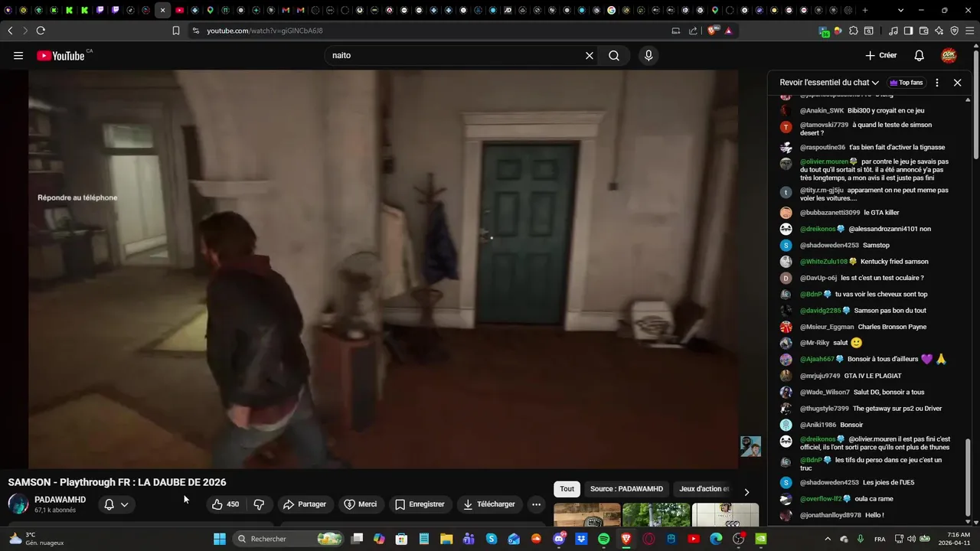Open the Créer menu
Screen dimensions: 980x551
coord(881,55)
